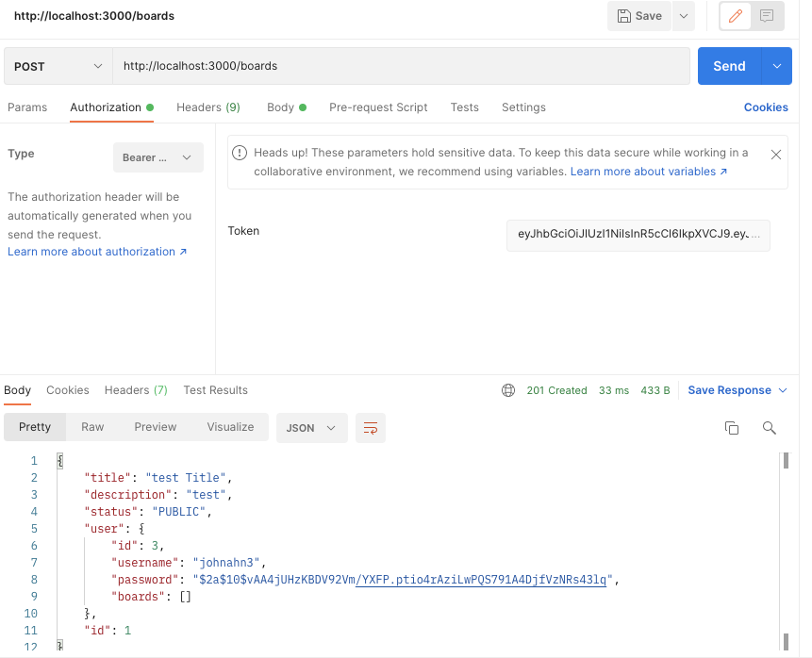Viewport: 812px width, 658px height.
Task: Click Learn more about authorization link
Action: click(x=97, y=252)
